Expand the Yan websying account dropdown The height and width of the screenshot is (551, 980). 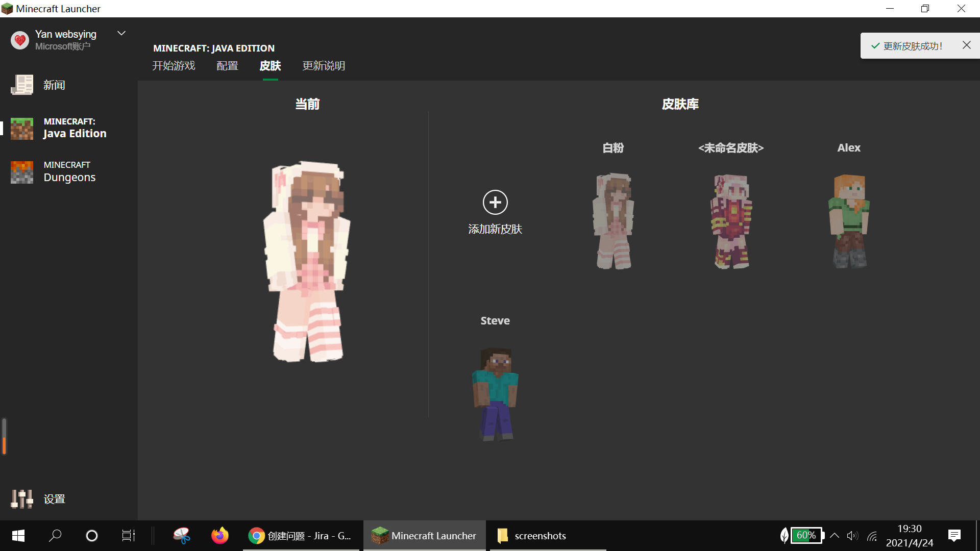pos(121,33)
